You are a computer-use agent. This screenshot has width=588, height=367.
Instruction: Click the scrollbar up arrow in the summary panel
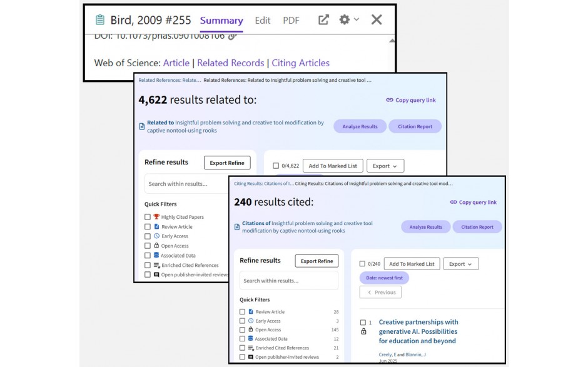point(392,41)
